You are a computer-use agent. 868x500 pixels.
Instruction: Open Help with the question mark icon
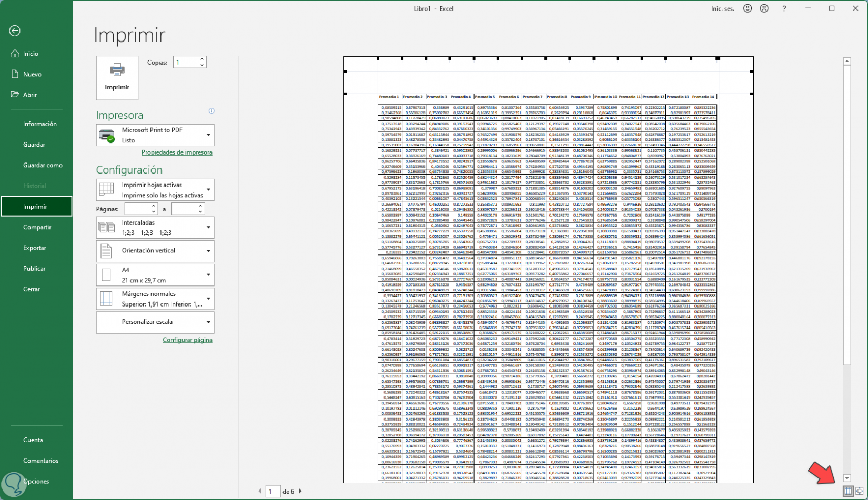784,8
